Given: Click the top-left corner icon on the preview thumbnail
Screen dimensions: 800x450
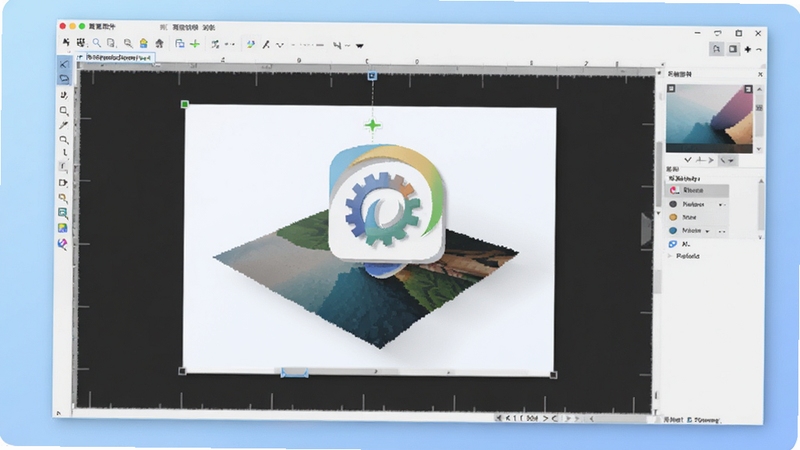Looking at the screenshot, I should (x=671, y=89).
